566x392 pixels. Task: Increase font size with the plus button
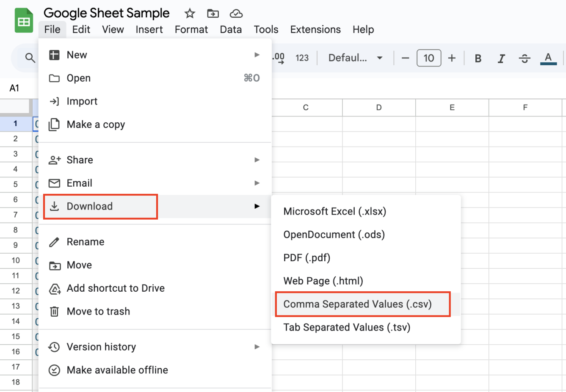(452, 58)
